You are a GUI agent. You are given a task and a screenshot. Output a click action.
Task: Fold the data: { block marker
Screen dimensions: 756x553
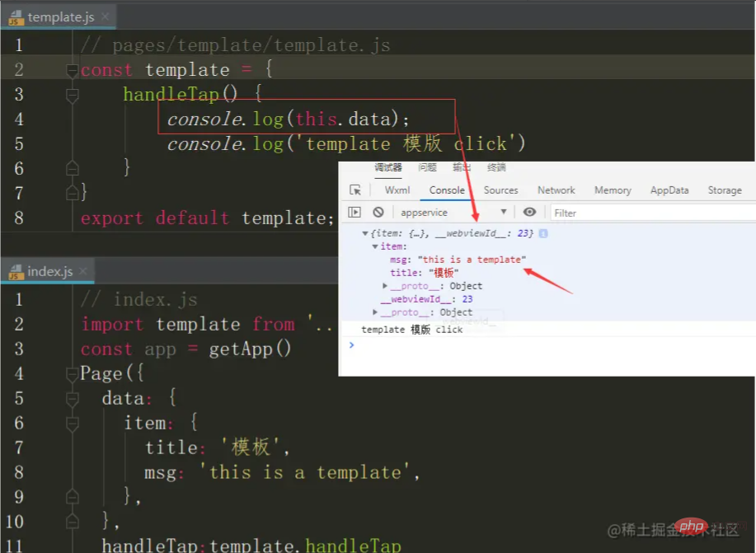[72, 399]
